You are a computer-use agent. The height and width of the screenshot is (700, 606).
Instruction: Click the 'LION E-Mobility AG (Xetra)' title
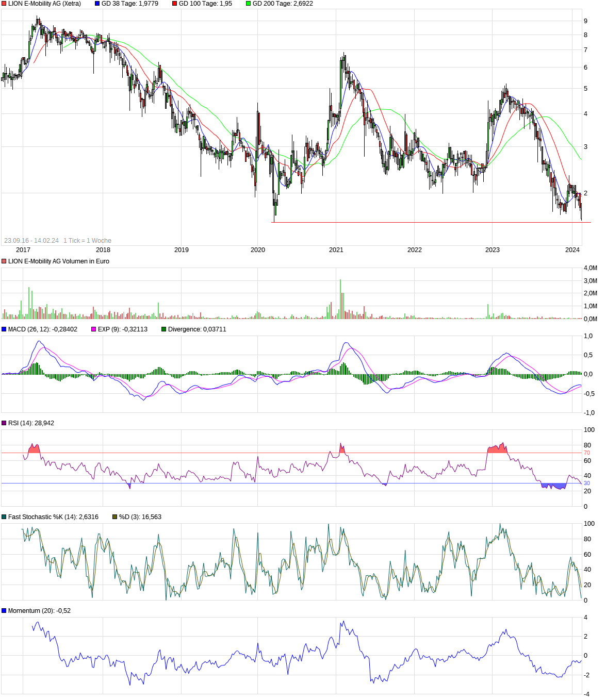44,4
